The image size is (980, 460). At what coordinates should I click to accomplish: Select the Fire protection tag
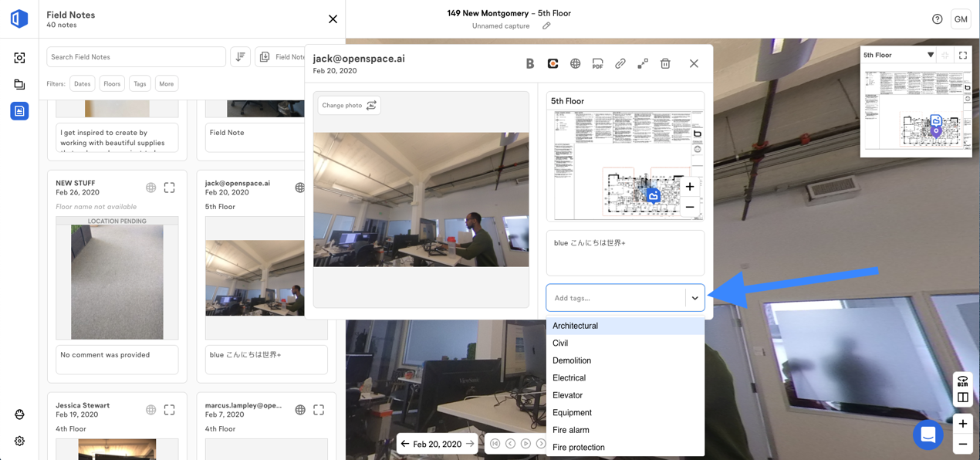[625, 448]
